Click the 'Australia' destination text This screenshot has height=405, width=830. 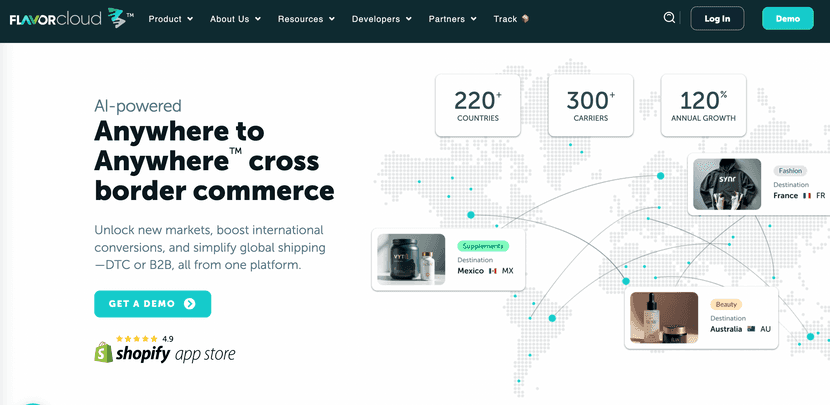click(726, 329)
